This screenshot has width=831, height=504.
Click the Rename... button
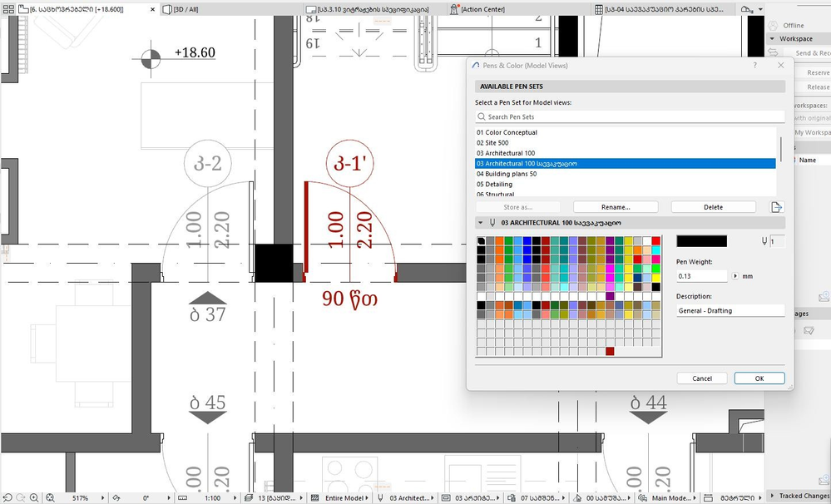click(616, 207)
